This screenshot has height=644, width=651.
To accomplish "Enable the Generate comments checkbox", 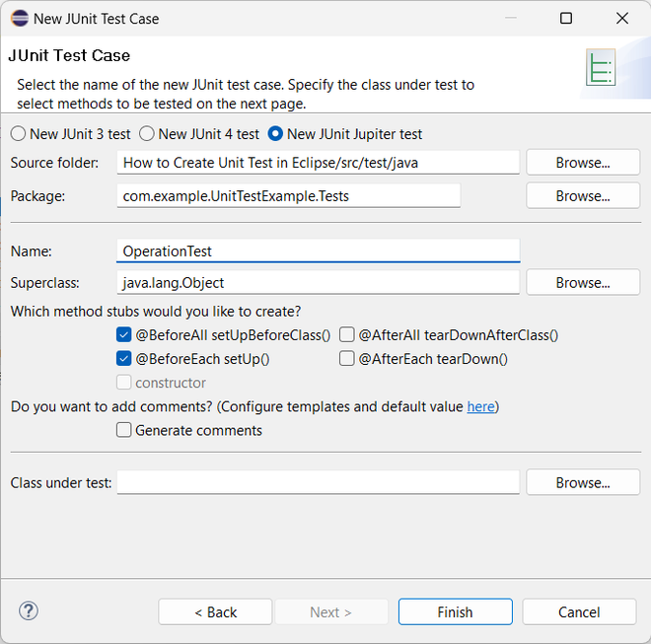I will coord(123,430).
